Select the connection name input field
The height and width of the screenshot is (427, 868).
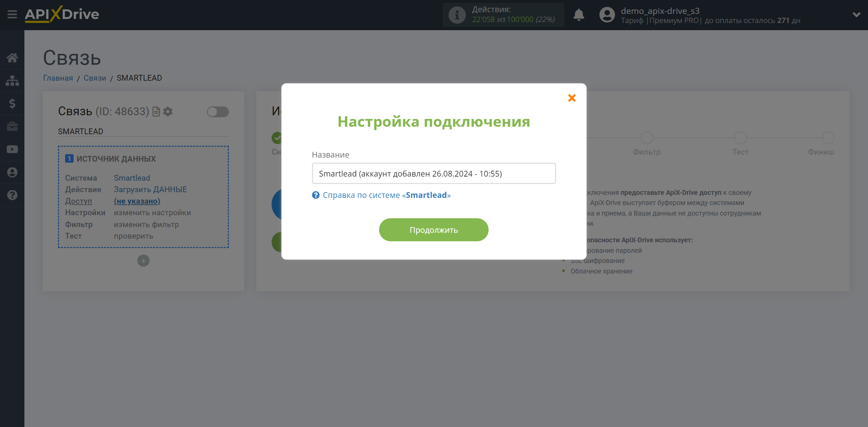[433, 173]
